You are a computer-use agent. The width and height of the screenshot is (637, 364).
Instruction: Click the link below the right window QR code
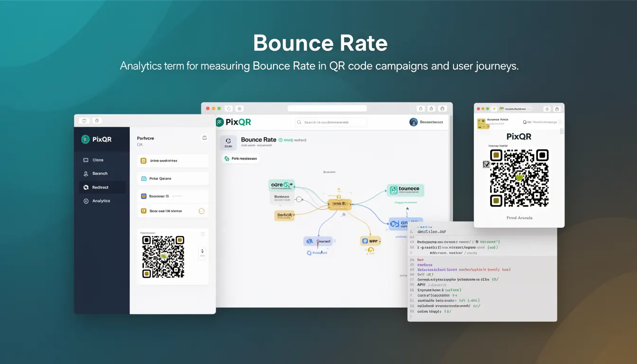519,218
